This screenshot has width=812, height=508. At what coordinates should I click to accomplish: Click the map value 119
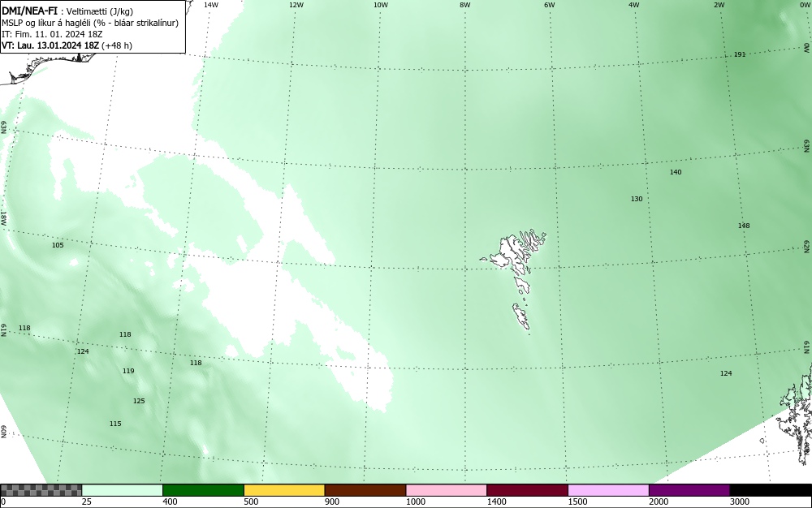pos(128,371)
